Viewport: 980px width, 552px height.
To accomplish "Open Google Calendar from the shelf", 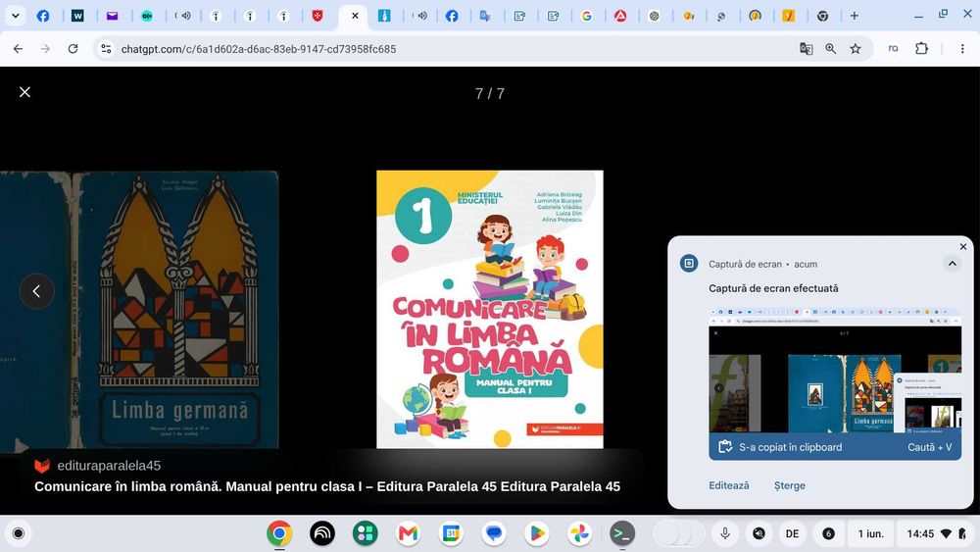I will click(x=451, y=533).
